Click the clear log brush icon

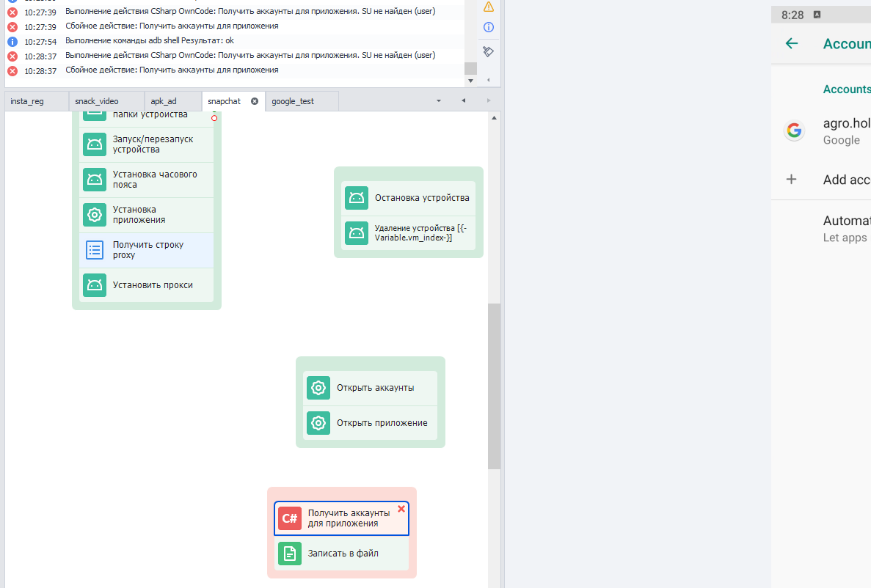[x=489, y=51]
